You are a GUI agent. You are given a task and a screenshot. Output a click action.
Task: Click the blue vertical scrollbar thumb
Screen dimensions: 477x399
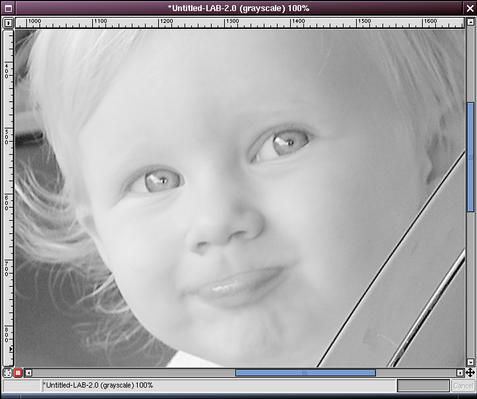click(470, 157)
